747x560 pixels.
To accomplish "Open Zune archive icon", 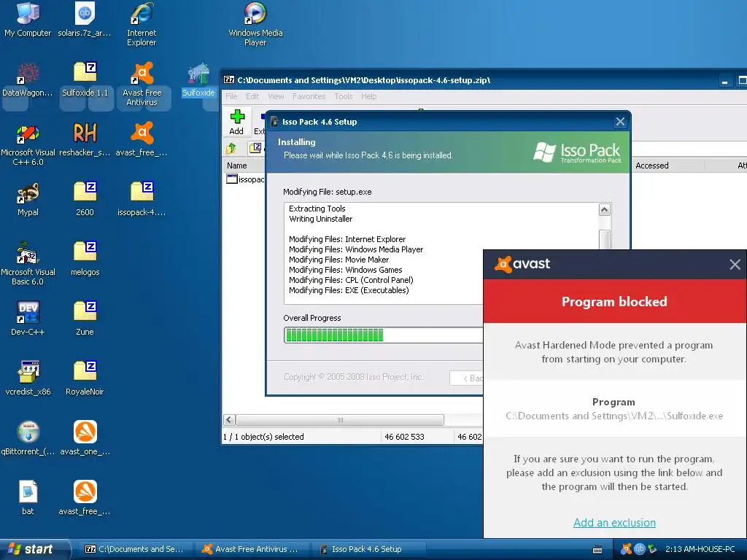I will coord(85,319).
